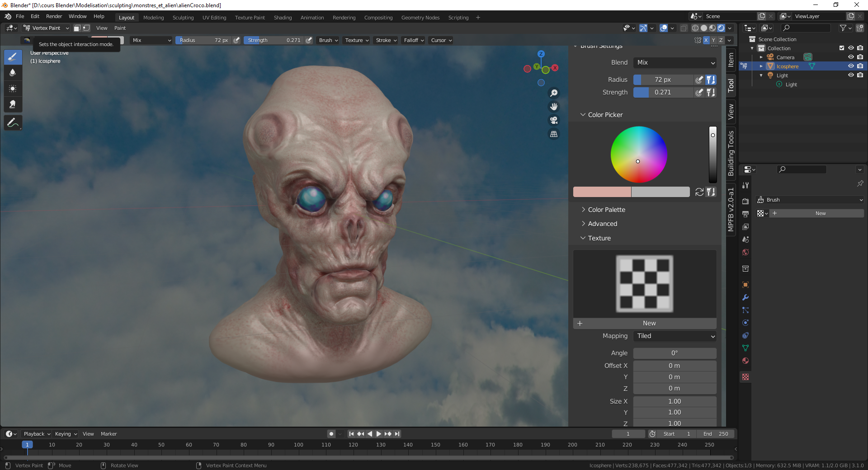Screen dimensions: 868x470
Task: Click the zoom magnifier in viewport gizmos
Action: point(554,93)
